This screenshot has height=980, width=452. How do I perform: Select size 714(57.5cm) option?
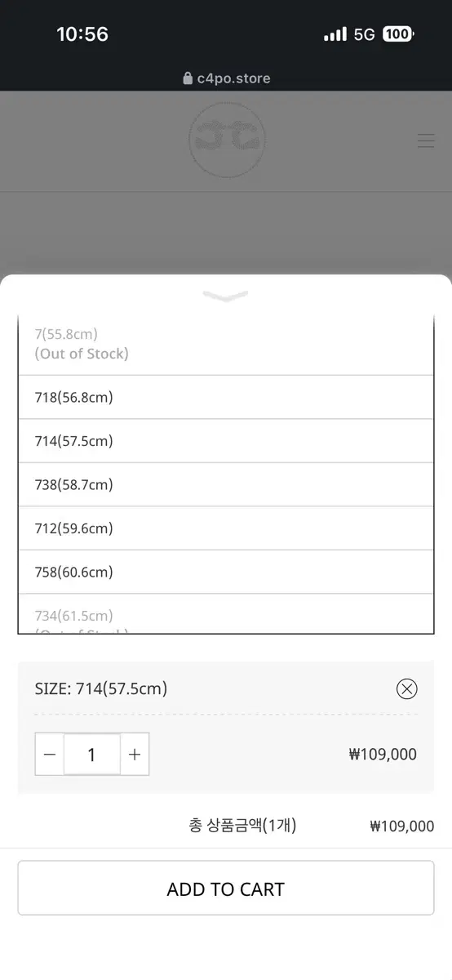[226, 441]
